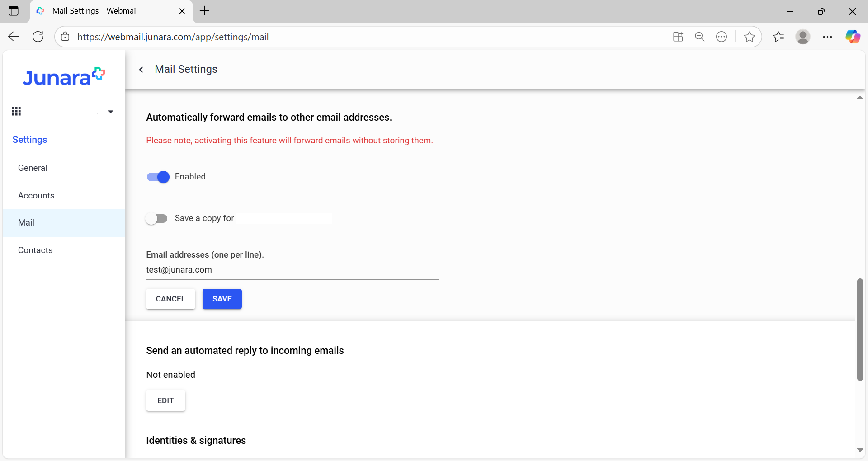This screenshot has width=868, height=461.
Task: Disable the email forwarding Enabled toggle
Action: 158,177
